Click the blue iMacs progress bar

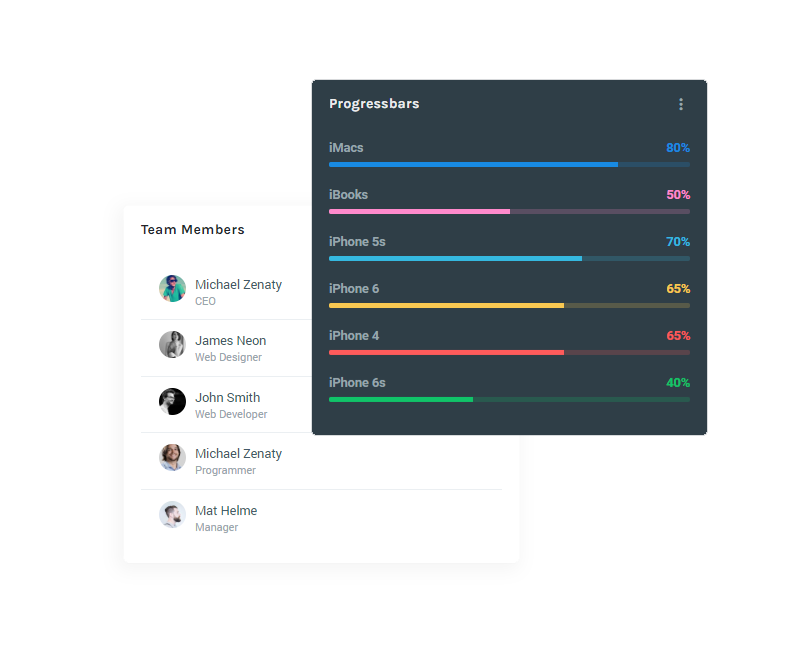(x=509, y=165)
